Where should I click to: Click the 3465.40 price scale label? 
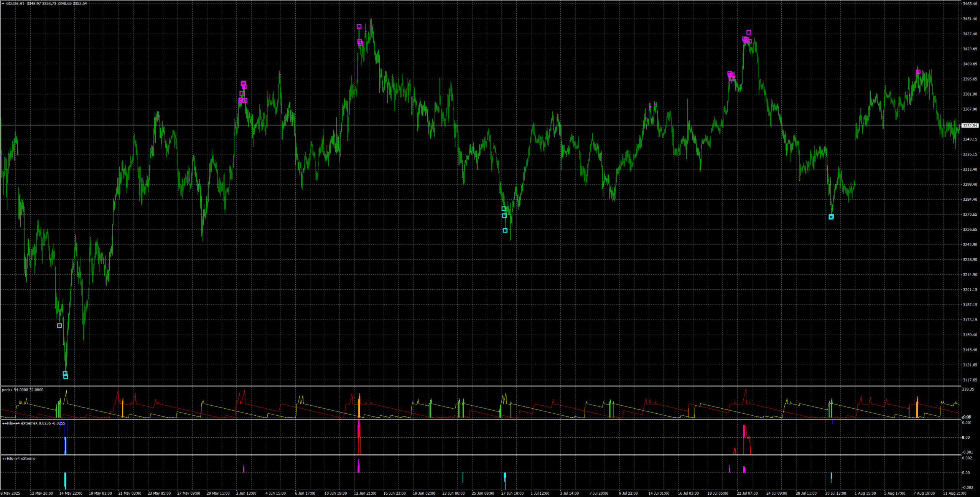(x=970, y=4)
